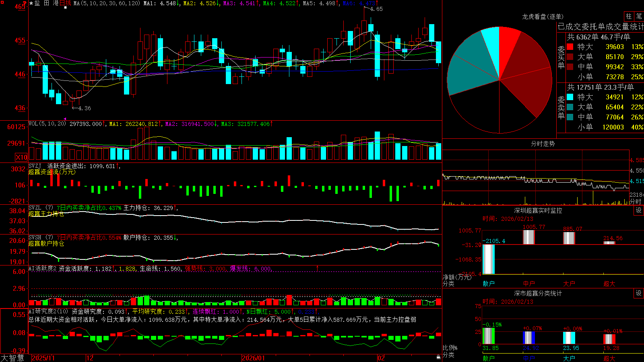Click the 日线 period label
644x362 pixels.
[65, 3]
